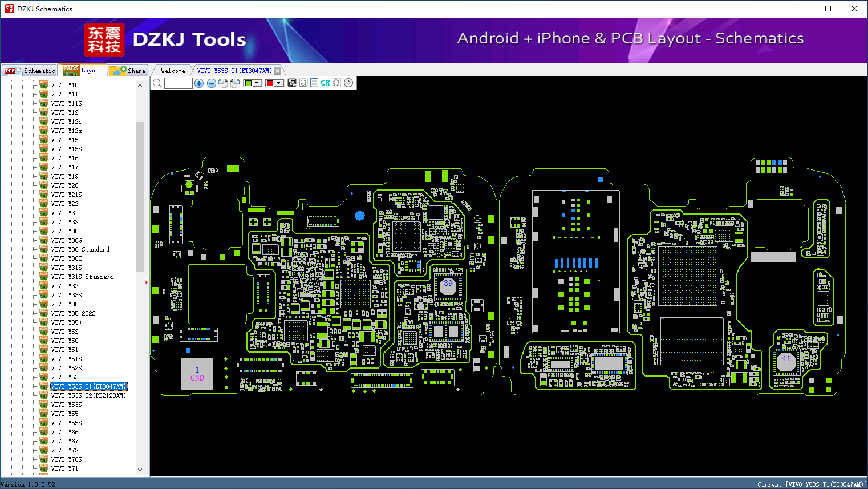Select VIVO Y12i from the list
Viewport: 868px width, 489px height.
pos(66,122)
